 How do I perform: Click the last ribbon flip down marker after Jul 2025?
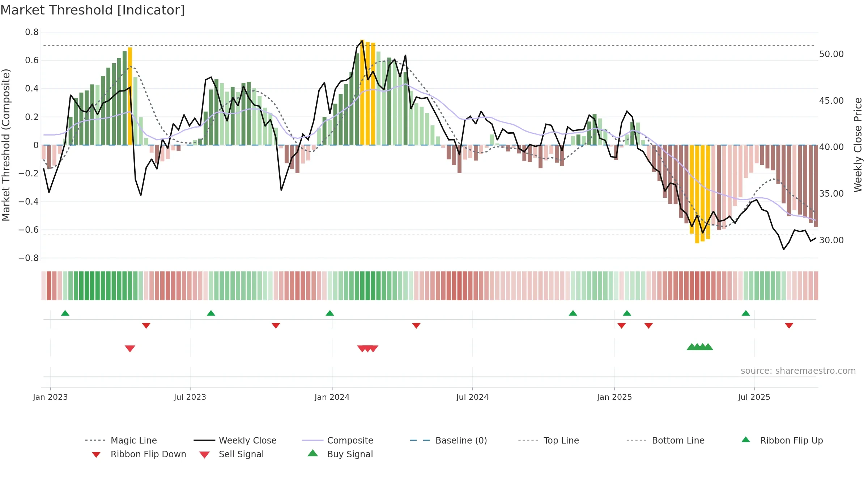click(x=789, y=326)
